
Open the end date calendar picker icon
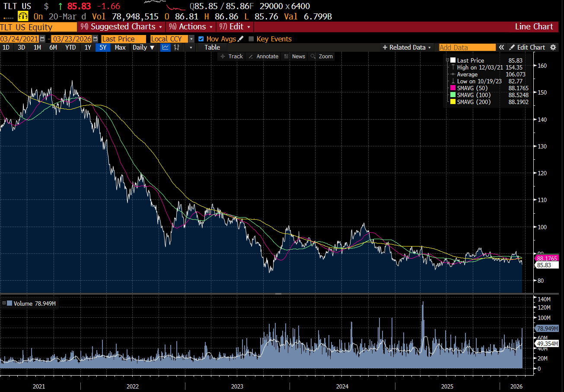(95, 39)
